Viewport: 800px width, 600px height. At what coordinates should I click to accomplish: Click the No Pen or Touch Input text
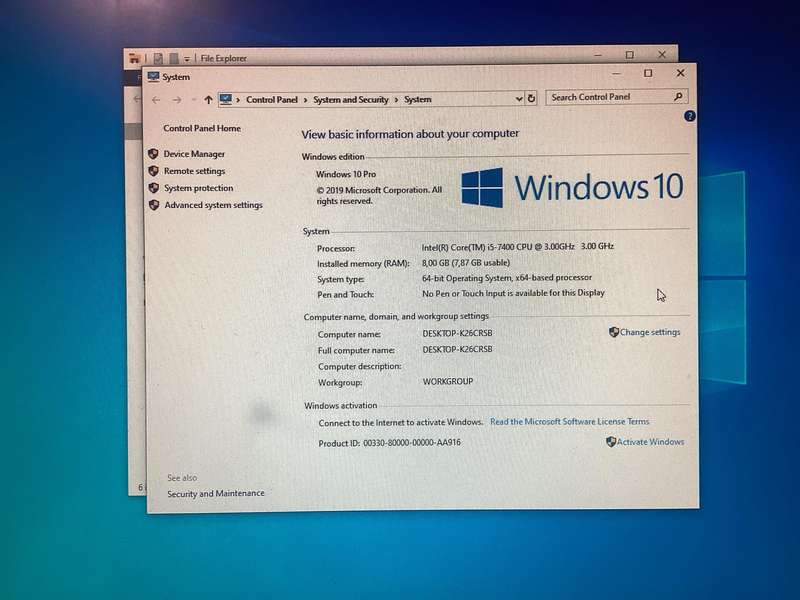pyautogui.click(x=513, y=293)
